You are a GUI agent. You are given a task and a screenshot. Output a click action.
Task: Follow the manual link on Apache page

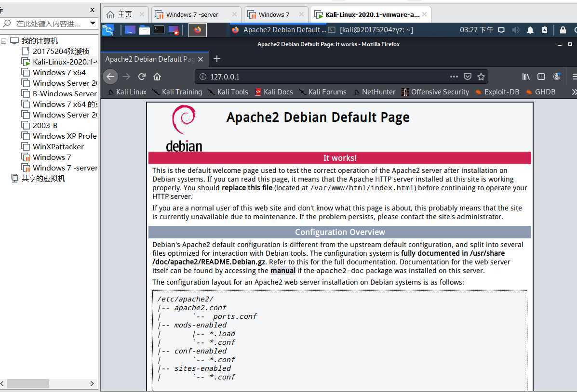pyautogui.click(x=282, y=271)
